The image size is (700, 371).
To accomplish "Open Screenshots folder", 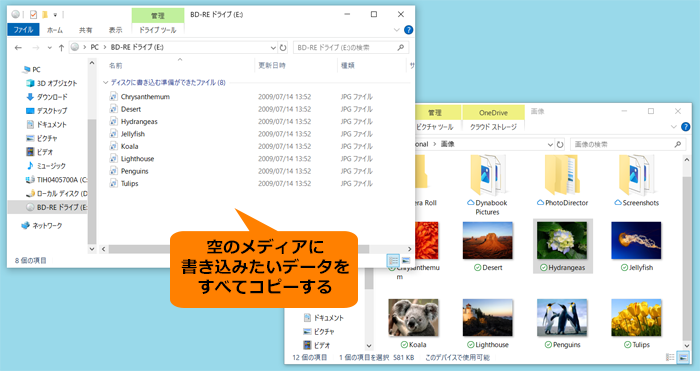I will [x=637, y=181].
